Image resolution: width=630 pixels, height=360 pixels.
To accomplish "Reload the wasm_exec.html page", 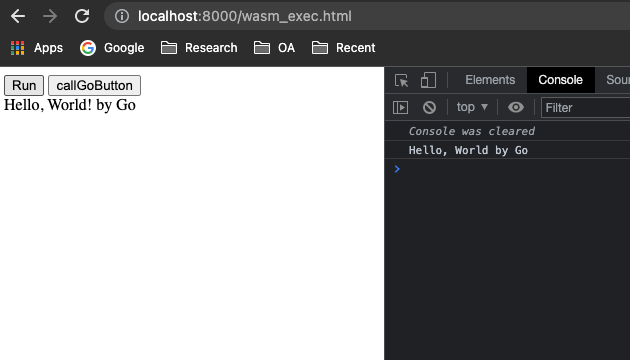I will point(82,16).
